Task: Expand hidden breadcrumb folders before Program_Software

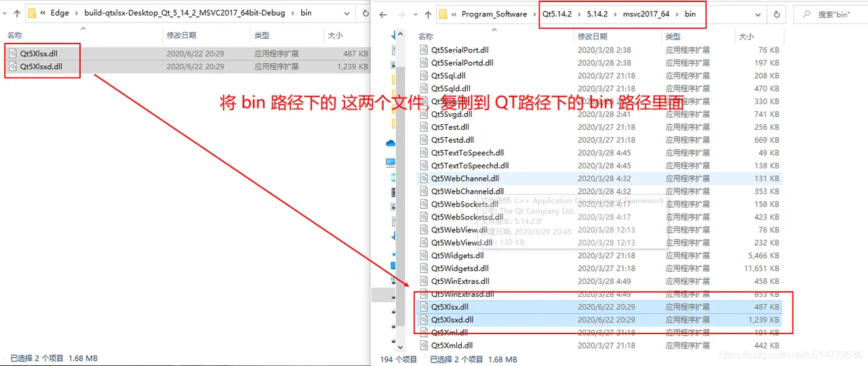Action: [454, 14]
